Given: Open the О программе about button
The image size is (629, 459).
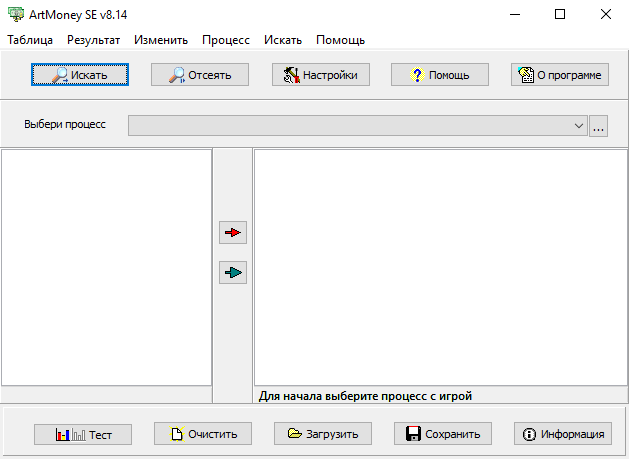Looking at the screenshot, I should tap(560, 75).
